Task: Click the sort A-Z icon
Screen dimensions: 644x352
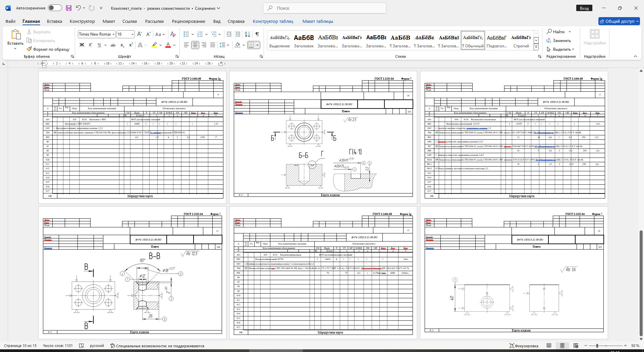Action: [x=248, y=34]
